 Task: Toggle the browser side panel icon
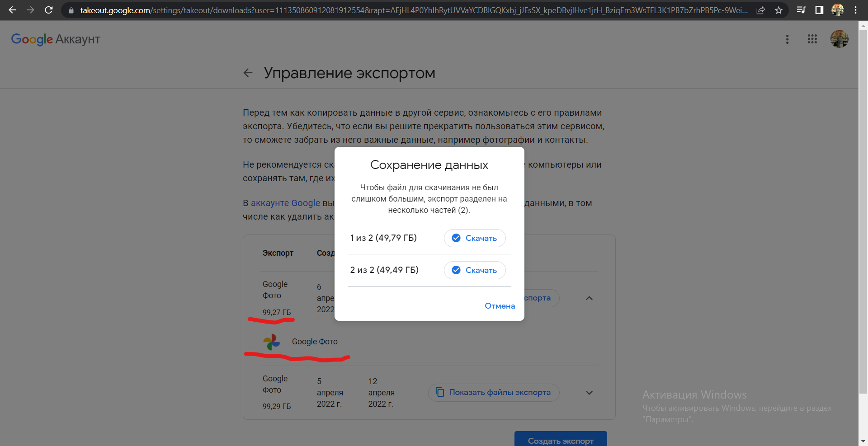pos(819,10)
